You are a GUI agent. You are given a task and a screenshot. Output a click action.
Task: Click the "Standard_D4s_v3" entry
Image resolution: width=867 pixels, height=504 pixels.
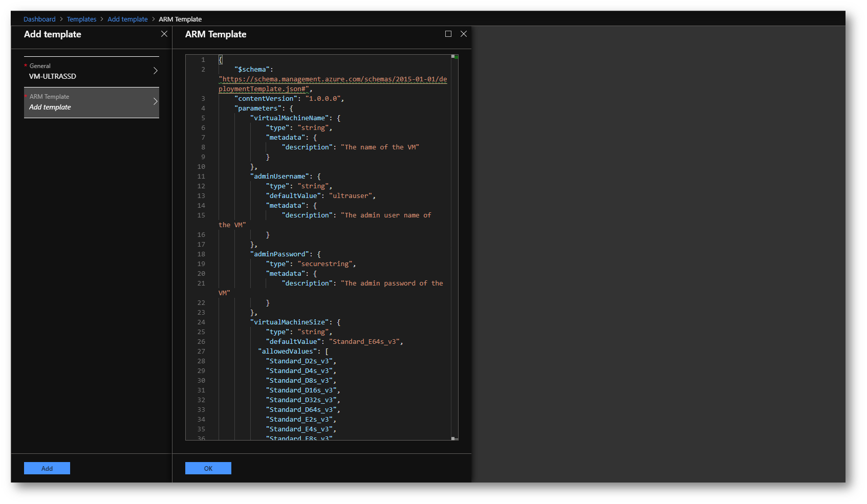pyautogui.click(x=299, y=371)
